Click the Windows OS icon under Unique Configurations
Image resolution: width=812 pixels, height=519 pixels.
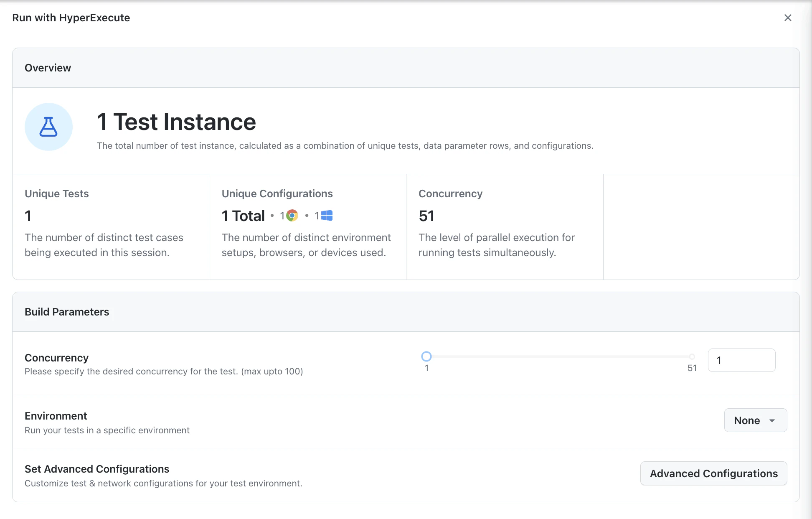327,216
